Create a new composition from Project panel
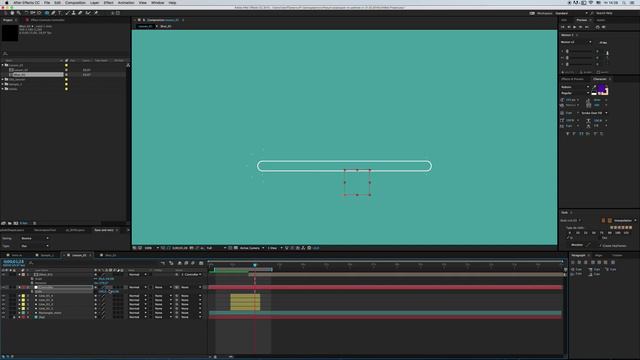Screen dimensions: 640x360 [16, 223]
